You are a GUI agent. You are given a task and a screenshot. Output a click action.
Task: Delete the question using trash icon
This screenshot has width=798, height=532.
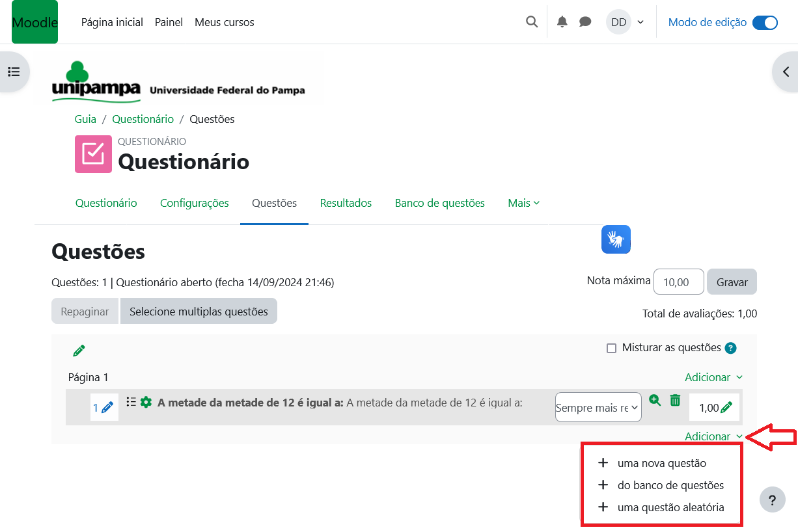(675, 401)
